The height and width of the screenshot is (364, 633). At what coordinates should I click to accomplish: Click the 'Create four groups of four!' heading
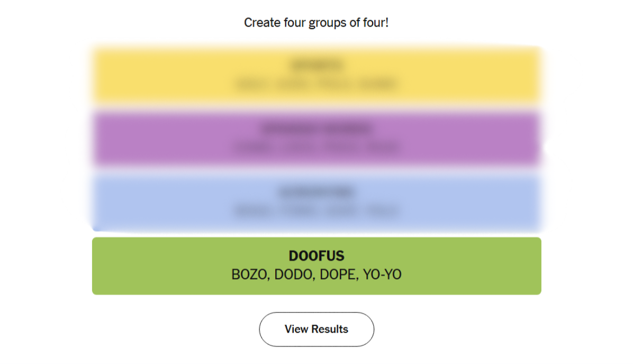coord(316,23)
